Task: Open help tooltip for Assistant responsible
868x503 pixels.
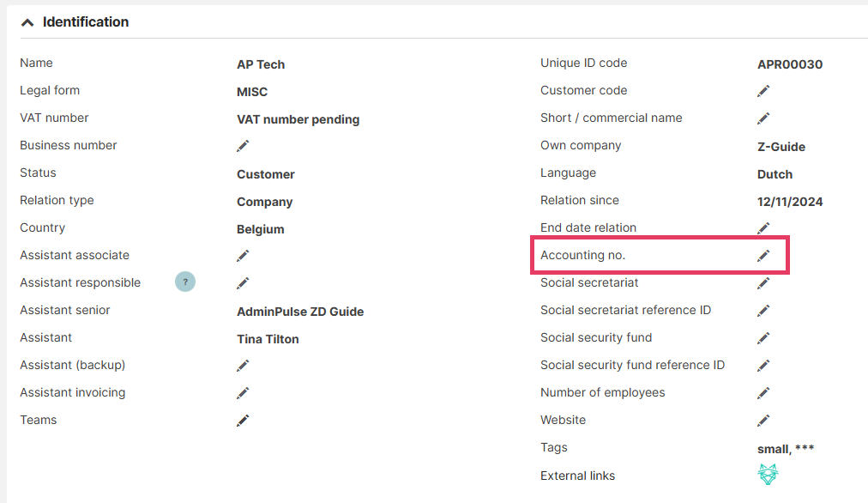Action: (185, 282)
